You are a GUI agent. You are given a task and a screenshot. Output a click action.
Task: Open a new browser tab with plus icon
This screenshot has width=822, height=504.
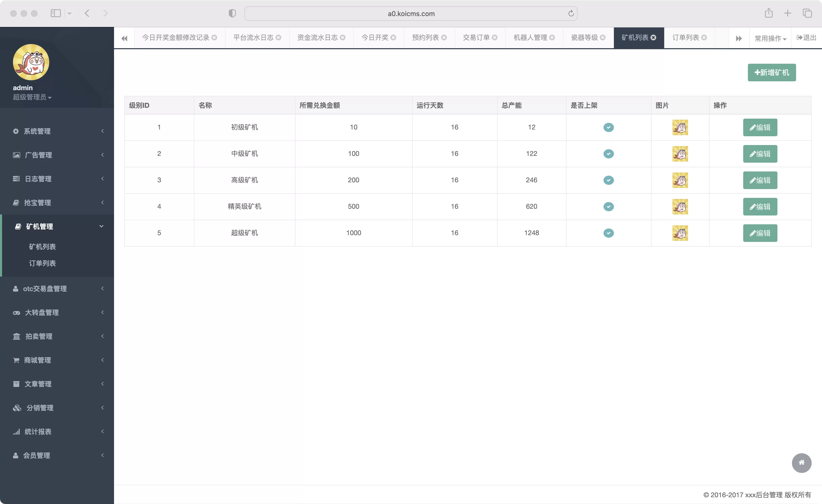(x=788, y=13)
